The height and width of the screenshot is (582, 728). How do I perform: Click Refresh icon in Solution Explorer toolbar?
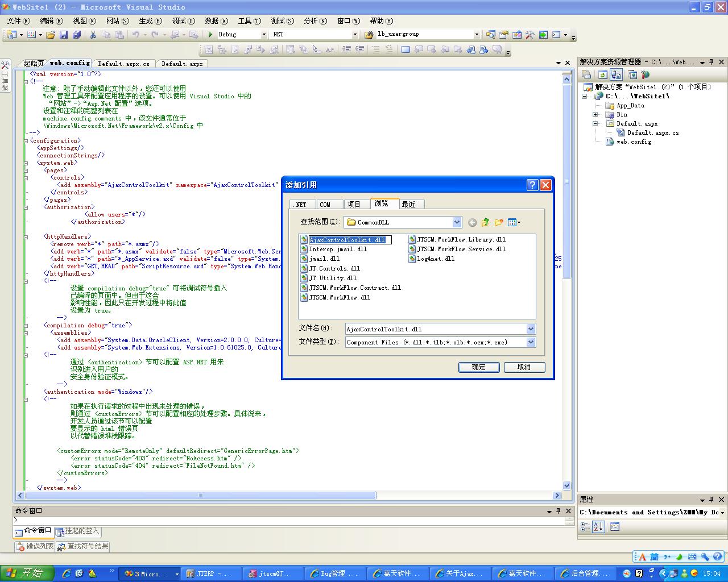[602, 74]
